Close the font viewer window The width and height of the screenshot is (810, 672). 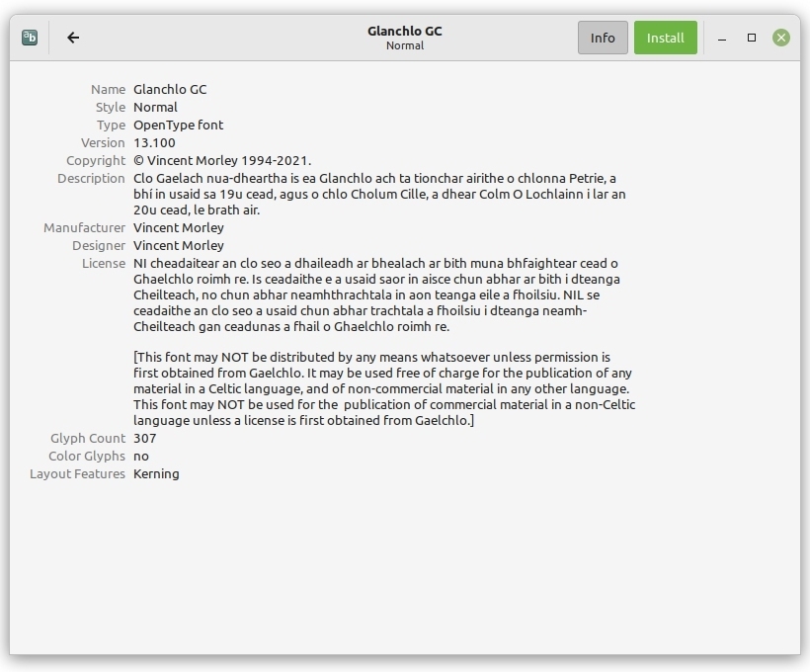pos(781,38)
